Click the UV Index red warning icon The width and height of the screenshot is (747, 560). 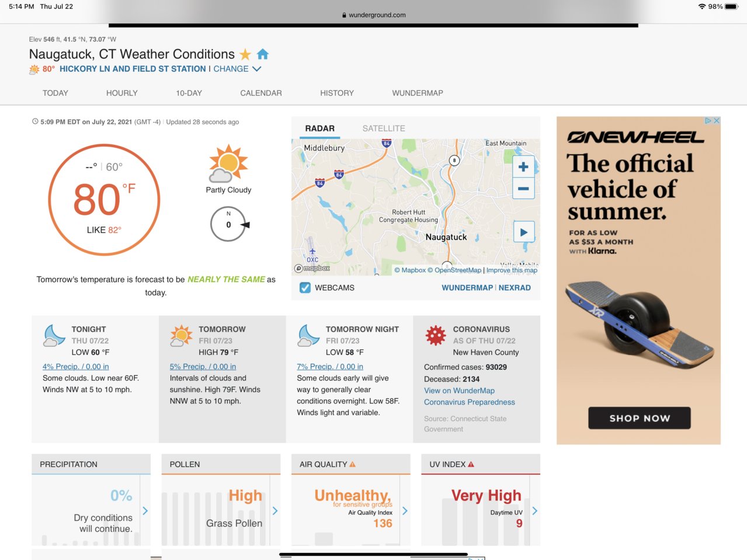coord(471,464)
